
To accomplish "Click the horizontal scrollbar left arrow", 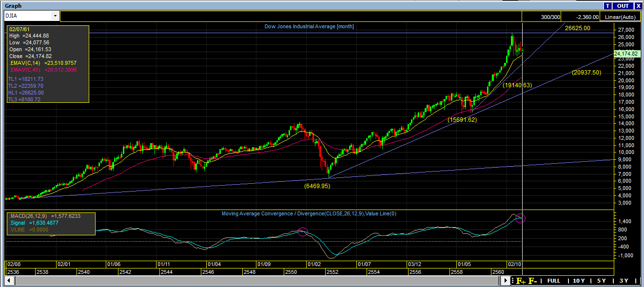I will point(8,281).
